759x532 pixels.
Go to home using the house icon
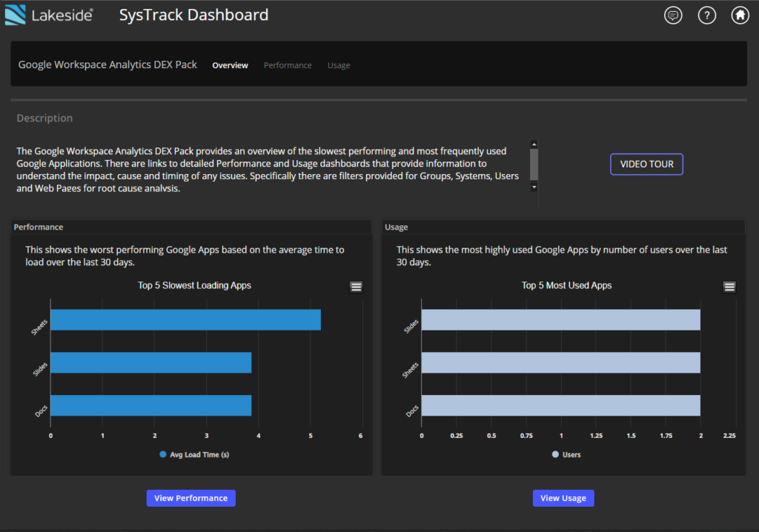[740, 16]
